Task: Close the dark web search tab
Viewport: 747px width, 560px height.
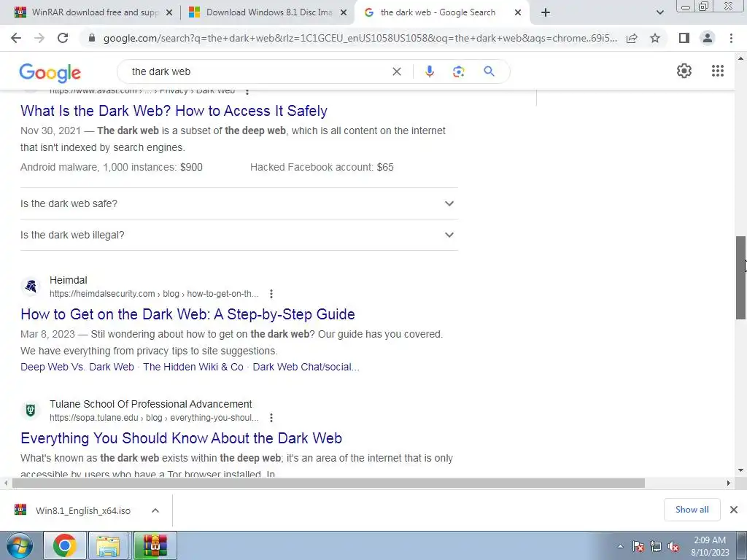Action: [x=518, y=12]
